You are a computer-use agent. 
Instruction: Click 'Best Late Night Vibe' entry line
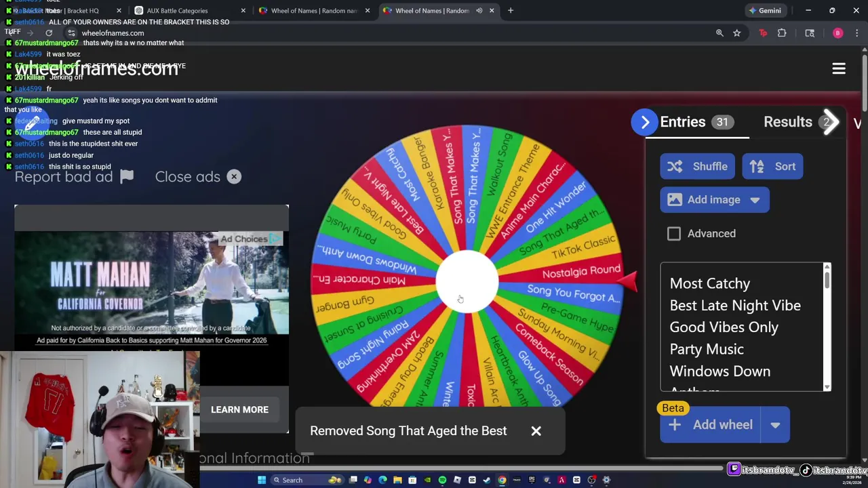735,306
